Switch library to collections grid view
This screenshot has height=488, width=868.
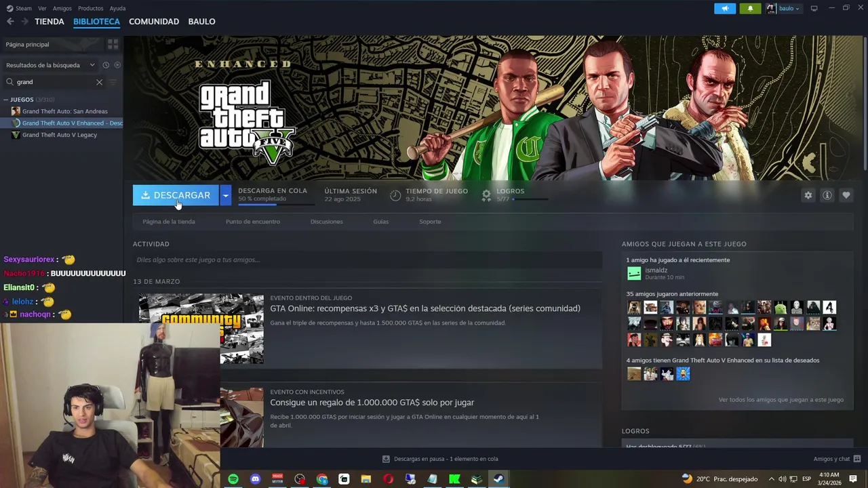[113, 44]
